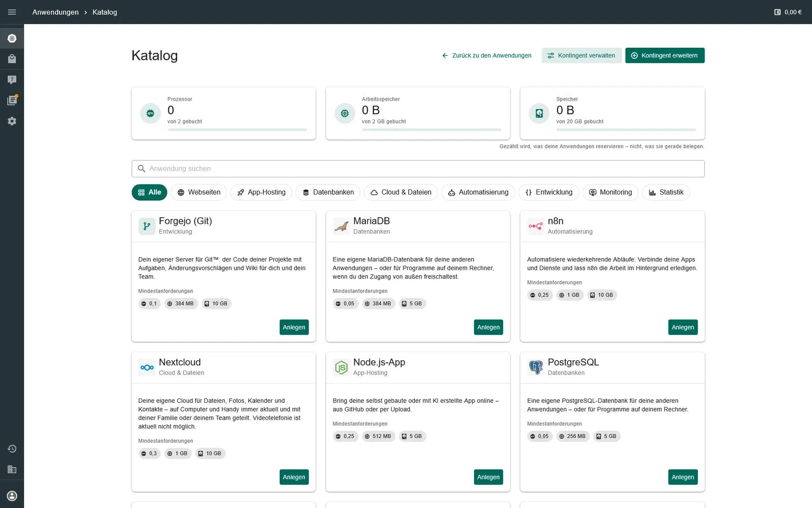Filter catalog by Statistik
This screenshot has height=508, width=812.
tap(666, 192)
